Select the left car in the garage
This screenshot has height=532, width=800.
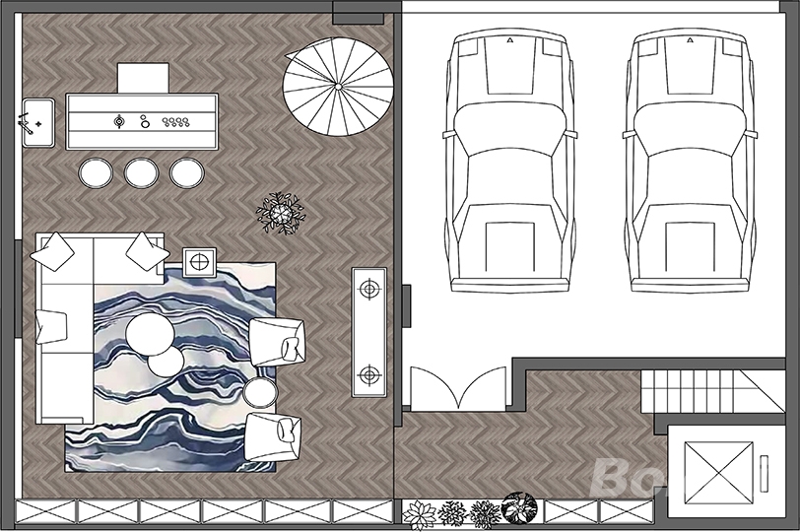[509, 163]
